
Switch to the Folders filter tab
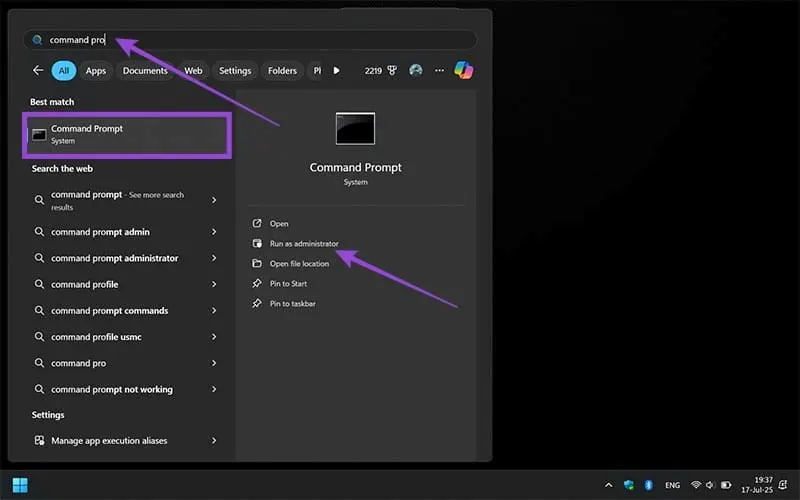(x=282, y=70)
